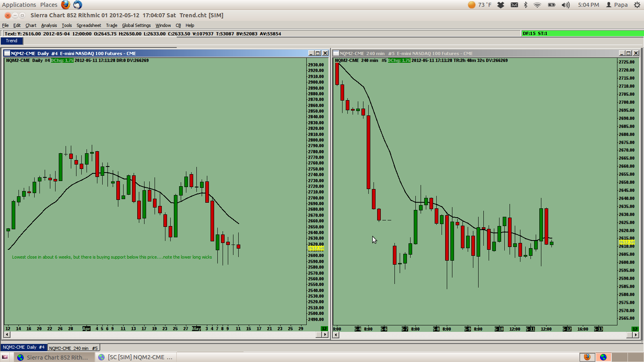Open the Wi-Fi network indicator

tap(537, 5)
